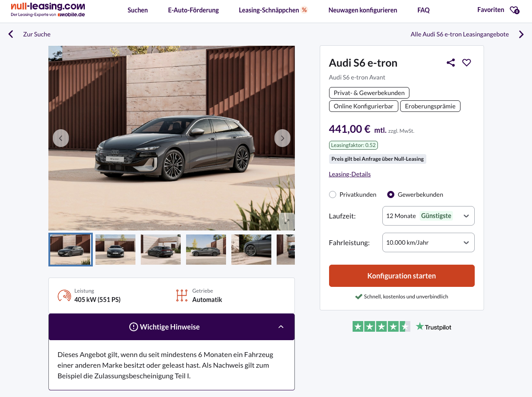Click the share icon next to the car title

[451, 63]
